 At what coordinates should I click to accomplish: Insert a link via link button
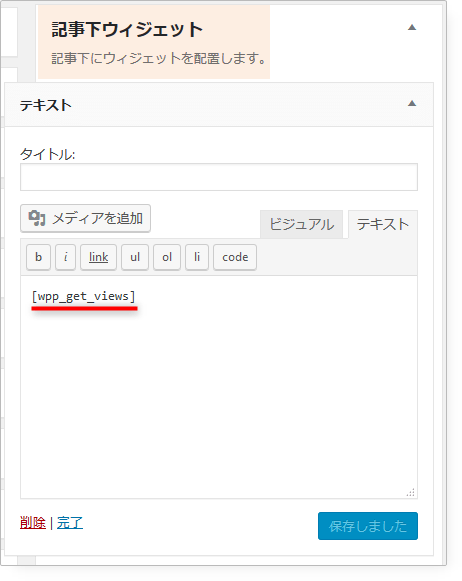[99, 257]
